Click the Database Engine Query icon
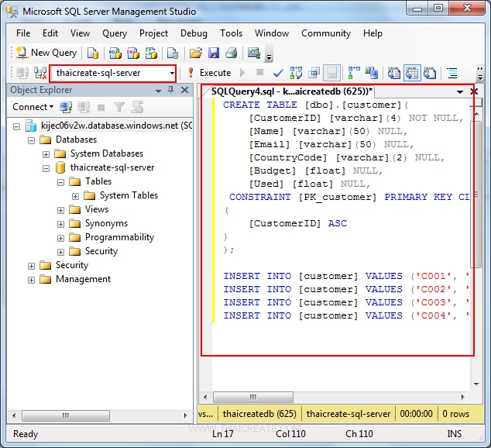491x448 pixels. (x=93, y=53)
